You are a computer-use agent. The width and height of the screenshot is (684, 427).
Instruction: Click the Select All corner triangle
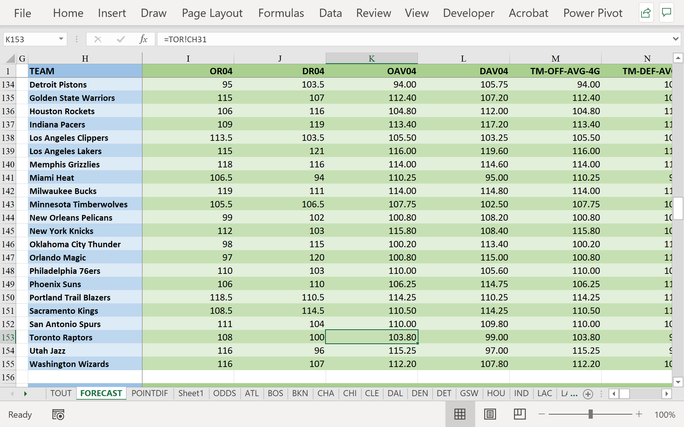click(10, 58)
